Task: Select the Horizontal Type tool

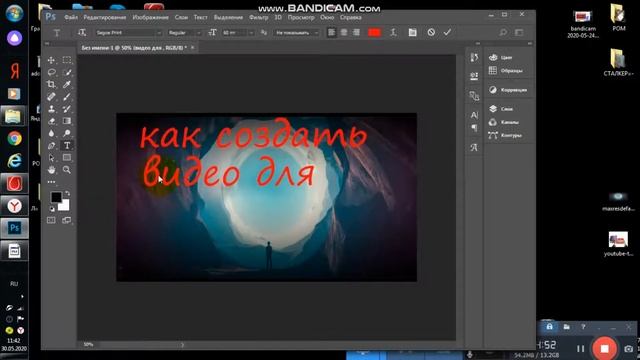Action: [x=67, y=145]
